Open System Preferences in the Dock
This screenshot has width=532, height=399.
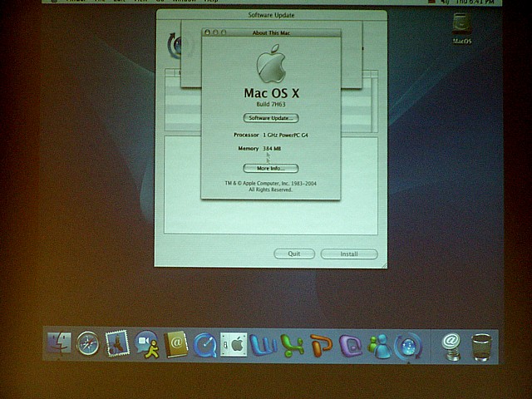click(x=234, y=344)
